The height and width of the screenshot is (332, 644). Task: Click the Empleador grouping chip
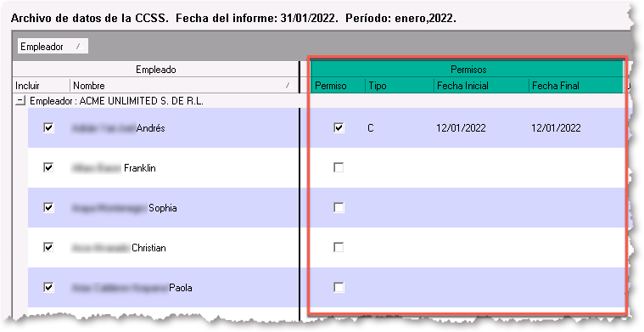point(53,47)
